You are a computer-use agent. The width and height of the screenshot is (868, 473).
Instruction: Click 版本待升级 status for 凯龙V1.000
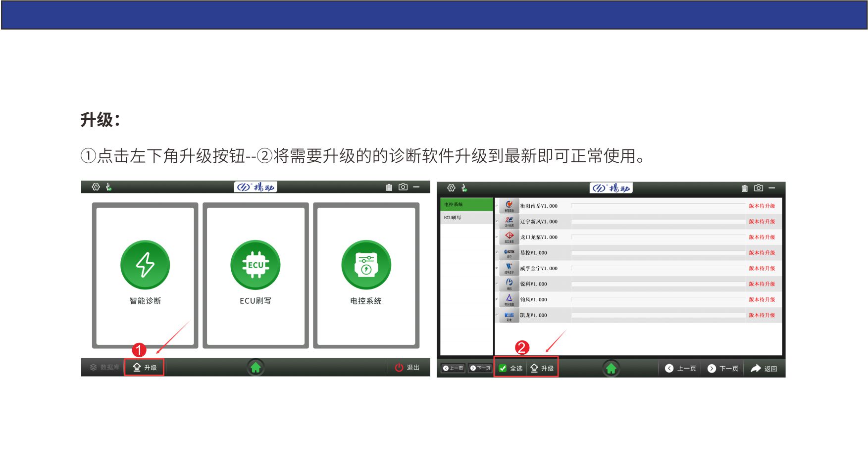point(762,315)
